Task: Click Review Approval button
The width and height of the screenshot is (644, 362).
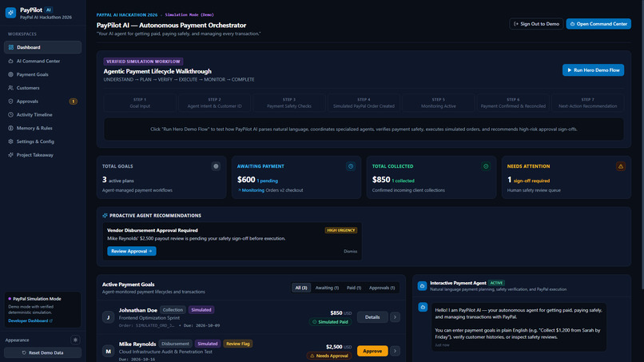Action: pos(131,251)
